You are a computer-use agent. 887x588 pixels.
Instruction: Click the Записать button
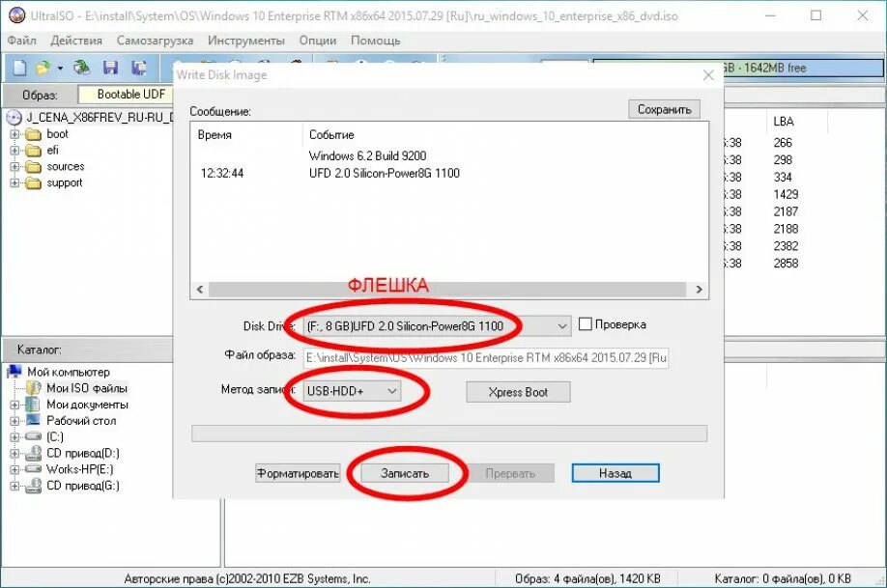405,473
